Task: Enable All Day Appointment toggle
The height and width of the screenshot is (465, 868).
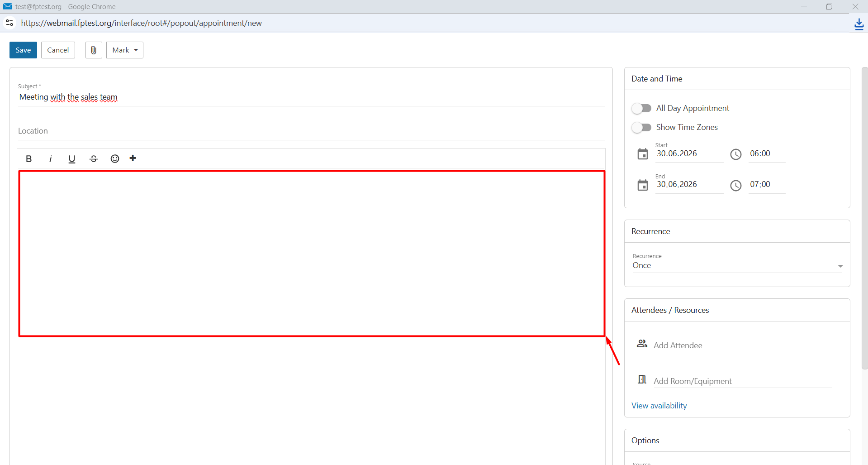Action: pos(641,108)
